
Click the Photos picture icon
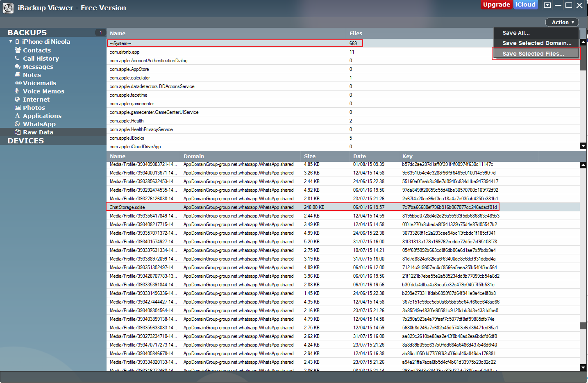[18, 107]
